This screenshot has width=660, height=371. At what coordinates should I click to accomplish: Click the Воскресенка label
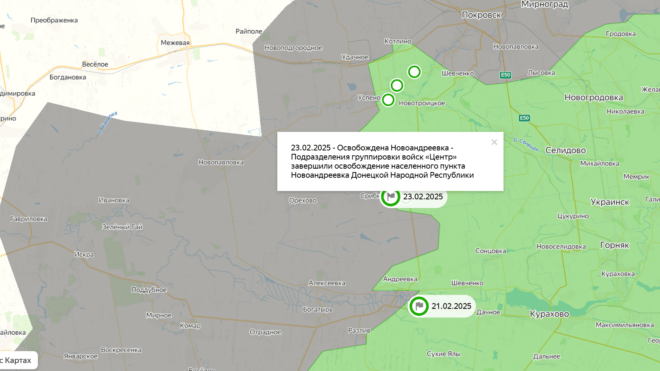click(121, 350)
